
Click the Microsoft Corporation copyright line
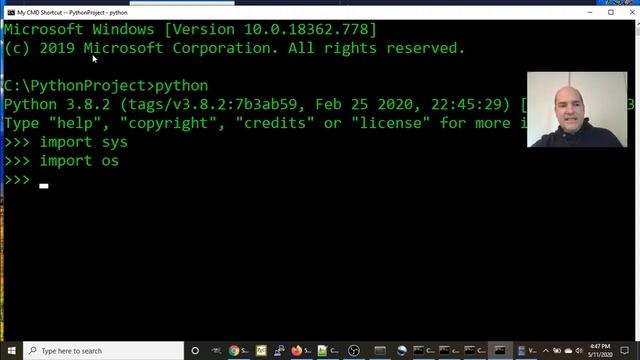click(x=234, y=48)
